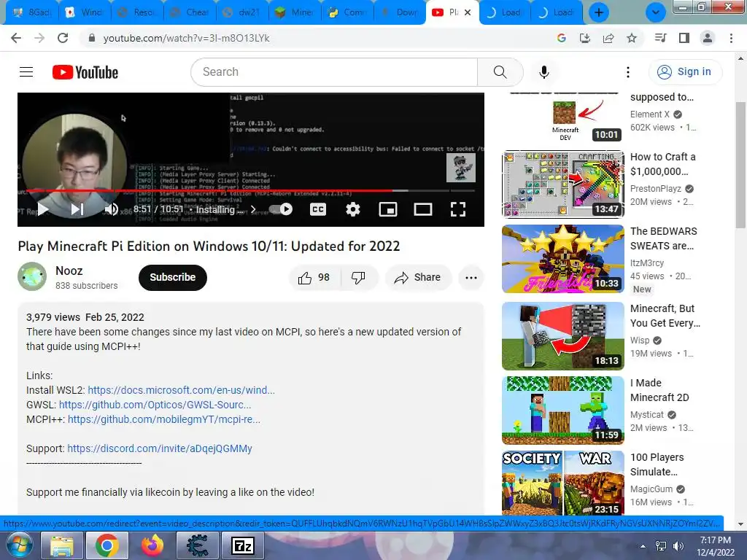Image resolution: width=747 pixels, height=560 pixels.
Task: Open media control icon in Chrome toolbar
Action: point(660,38)
